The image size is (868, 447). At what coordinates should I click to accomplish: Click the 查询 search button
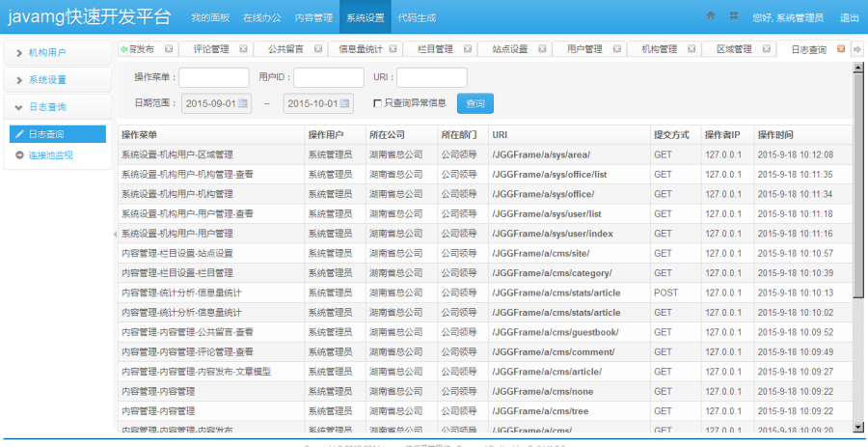click(475, 103)
